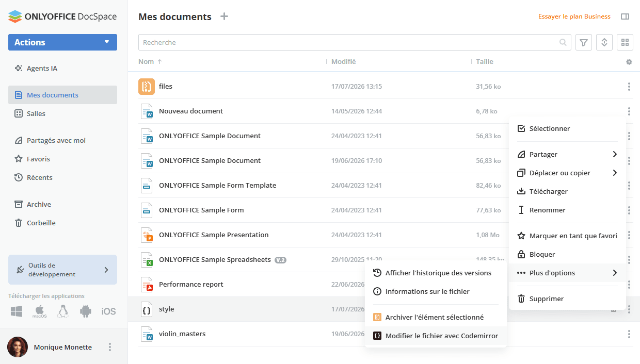
Task: Open Partagés avec moi section
Action: pos(62,140)
